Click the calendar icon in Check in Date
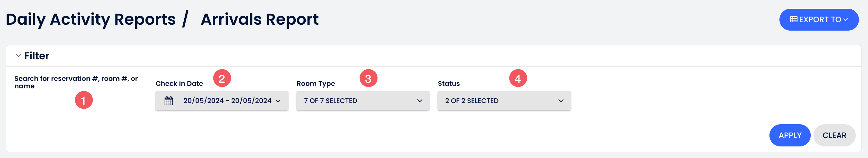 (169, 101)
